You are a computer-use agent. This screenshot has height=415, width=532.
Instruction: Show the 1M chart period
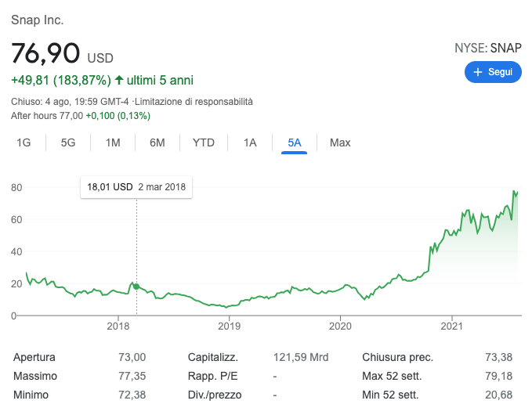point(113,143)
